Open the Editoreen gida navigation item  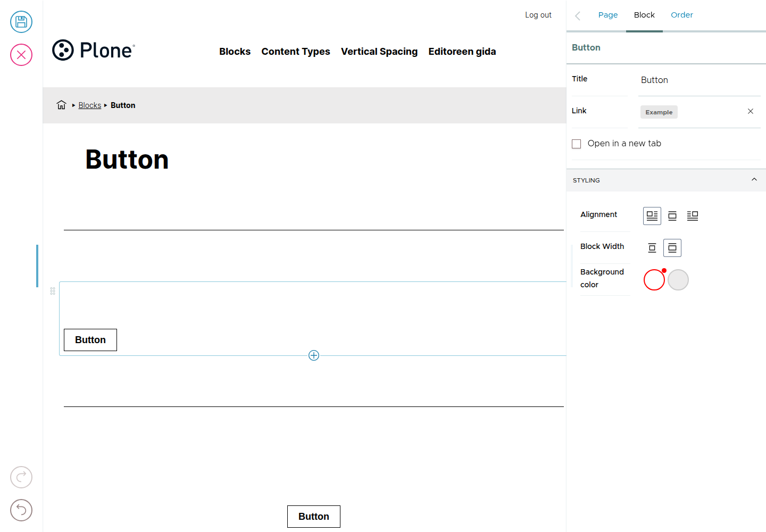462,52
